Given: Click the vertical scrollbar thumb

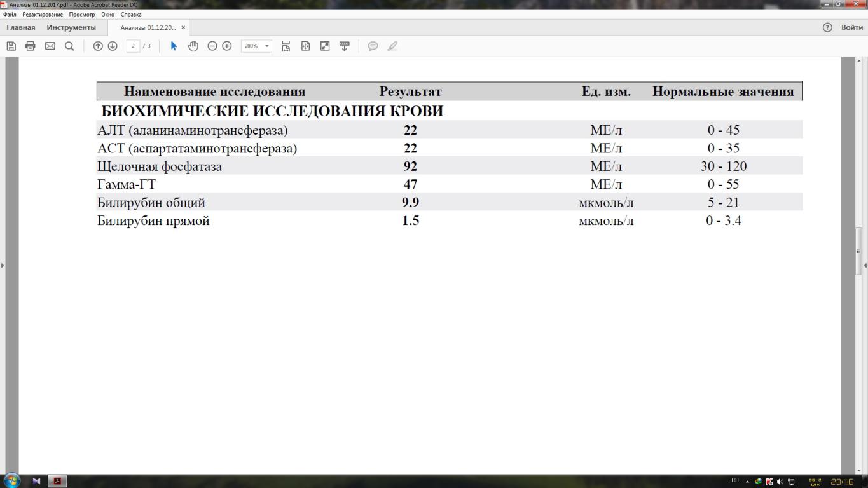Looking at the screenshot, I should click(859, 251).
